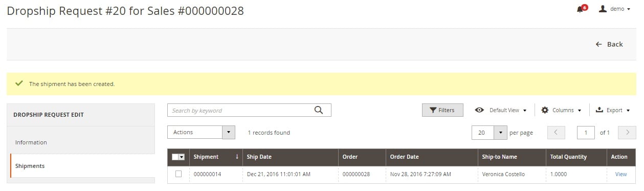Click the Columns gear icon
644x191 pixels.
click(x=545, y=110)
